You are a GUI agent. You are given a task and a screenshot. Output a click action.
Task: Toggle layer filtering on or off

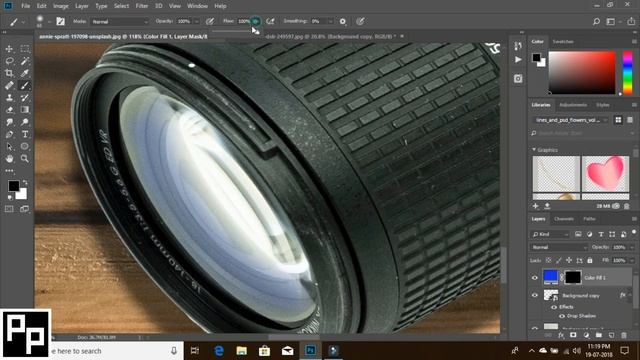634,232
